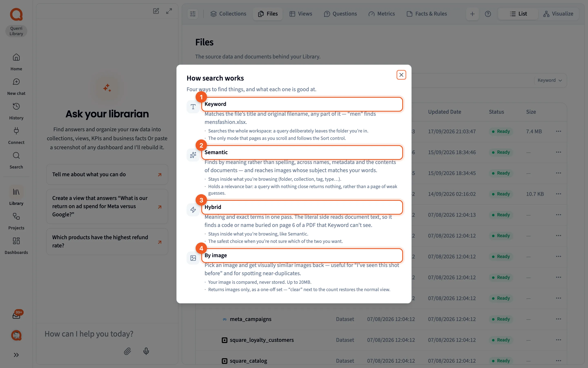This screenshot has width=588, height=368.
Task: Attach a file with paperclip icon
Action: (128, 351)
